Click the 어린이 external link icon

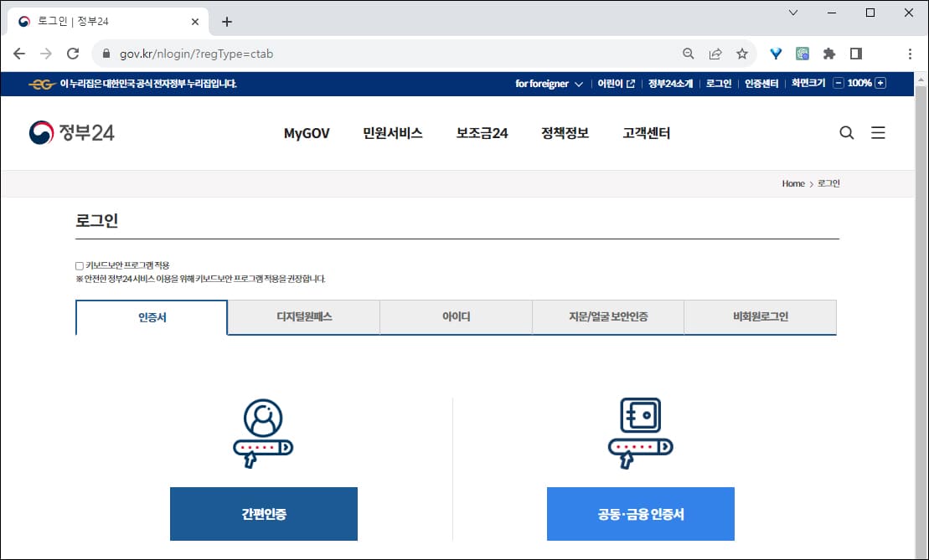coord(630,83)
